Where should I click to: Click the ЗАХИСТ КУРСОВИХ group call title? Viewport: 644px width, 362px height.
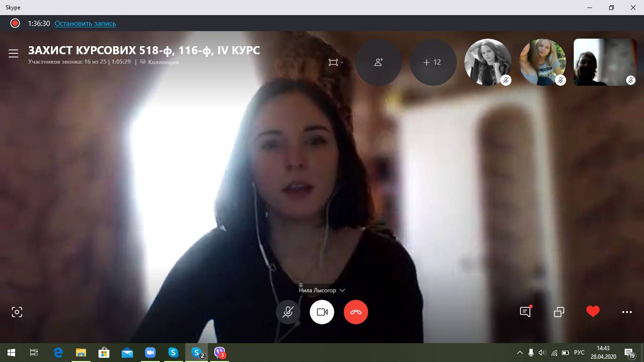[x=144, y=50]
